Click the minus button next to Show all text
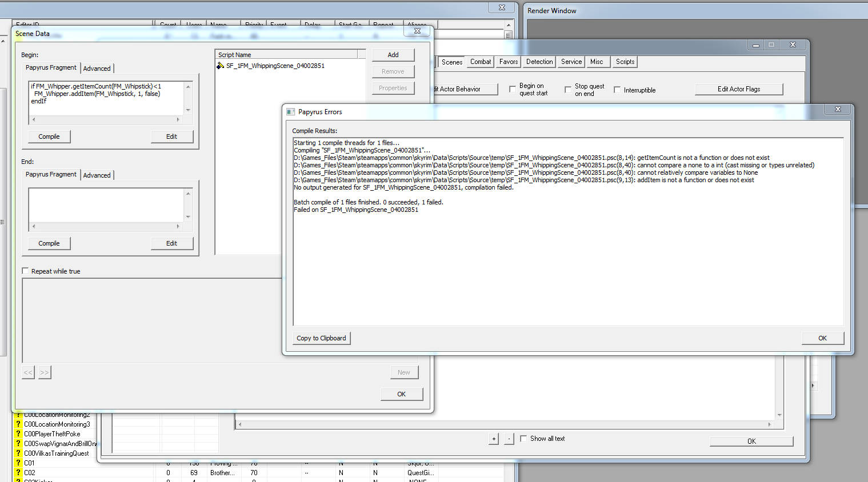 coord(509,439)
